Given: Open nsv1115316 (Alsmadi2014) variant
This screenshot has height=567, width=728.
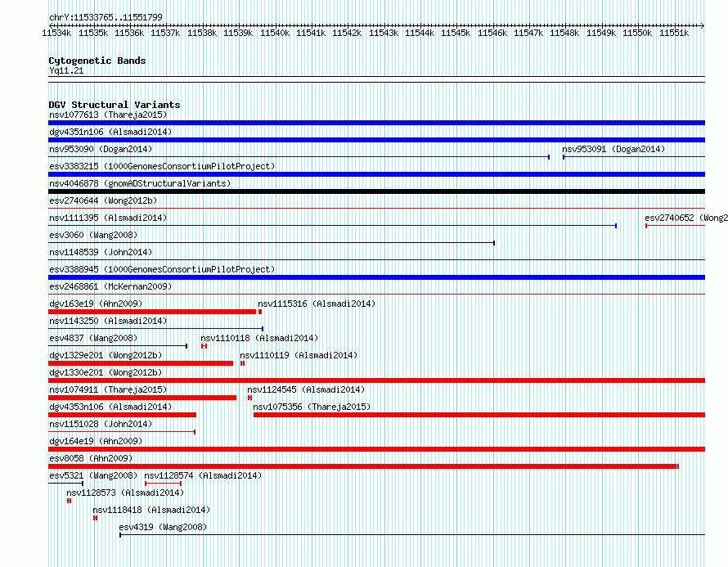Looking at the screenshot, I should [x=317, y=304].
